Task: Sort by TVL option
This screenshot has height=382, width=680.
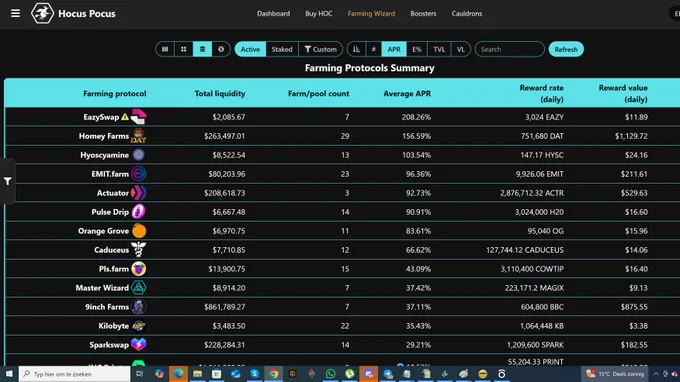Action: [439, 49]
